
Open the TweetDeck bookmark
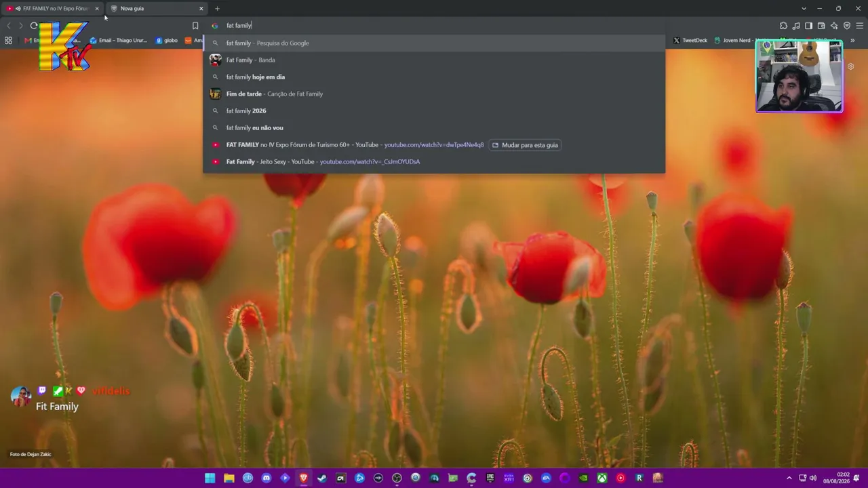(690, 41)
